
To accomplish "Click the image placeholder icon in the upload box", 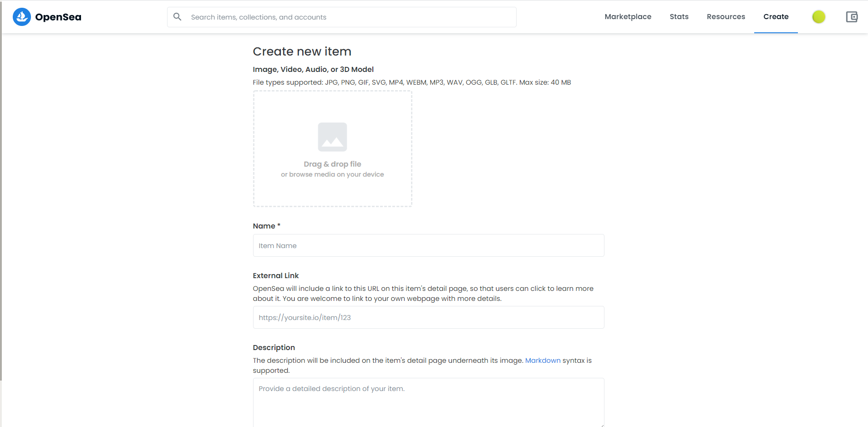I will point(332,137).
